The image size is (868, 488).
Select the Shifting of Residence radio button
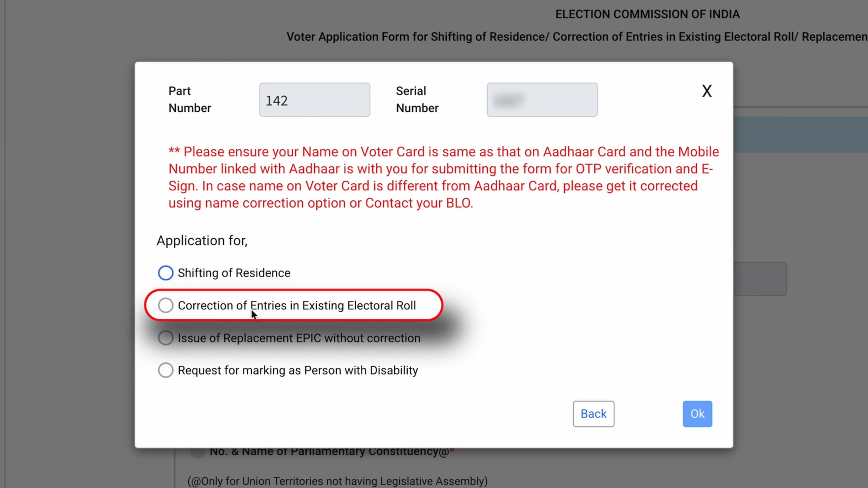tap(166, 273)
